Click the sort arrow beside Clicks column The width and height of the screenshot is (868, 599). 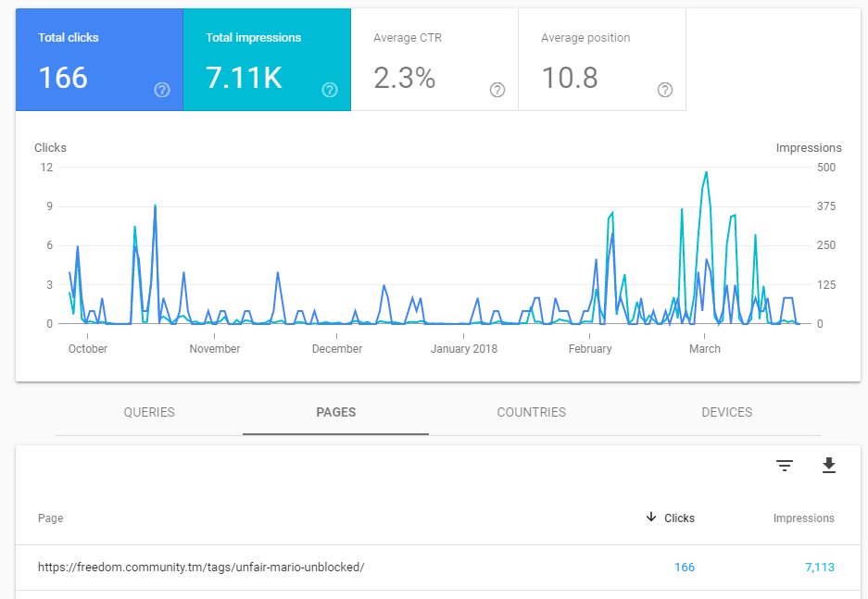pyautogui.click(x=652, y=518)
